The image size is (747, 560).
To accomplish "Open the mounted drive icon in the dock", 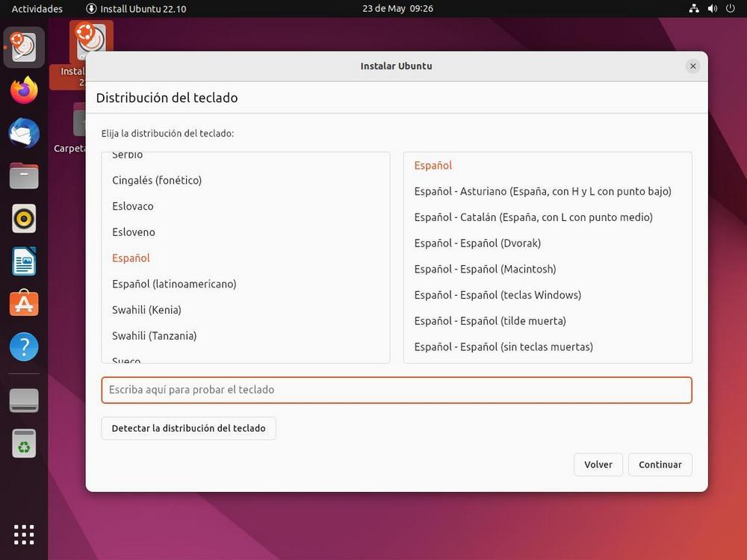I will point(24,400).
